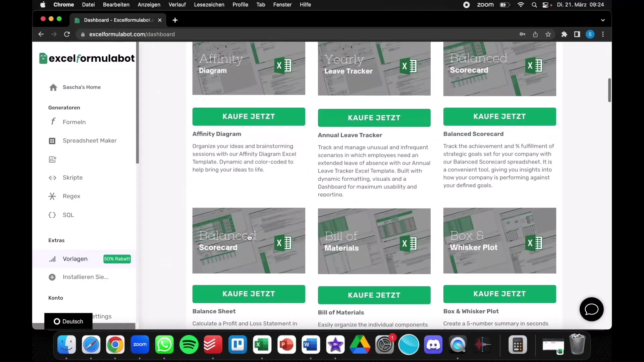
Task: Open the Lesezeichen menu
Action: click(x=209, y=5)
